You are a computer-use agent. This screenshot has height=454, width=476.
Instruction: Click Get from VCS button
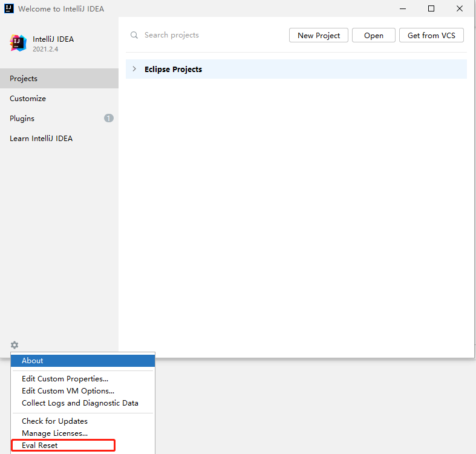(x=431, y=35)
